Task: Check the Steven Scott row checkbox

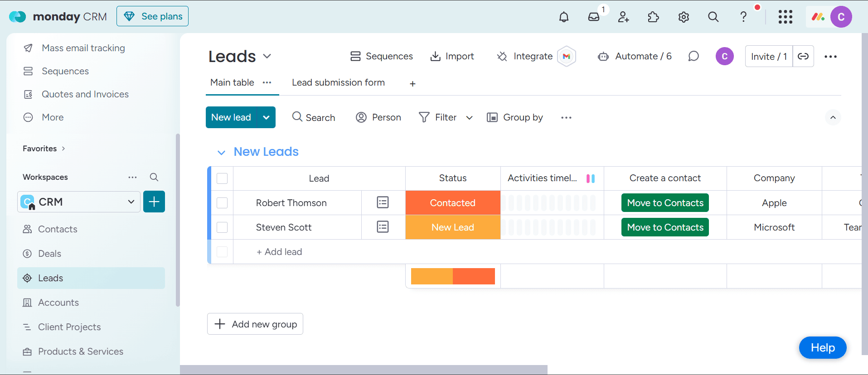Action: coord(222,227)
